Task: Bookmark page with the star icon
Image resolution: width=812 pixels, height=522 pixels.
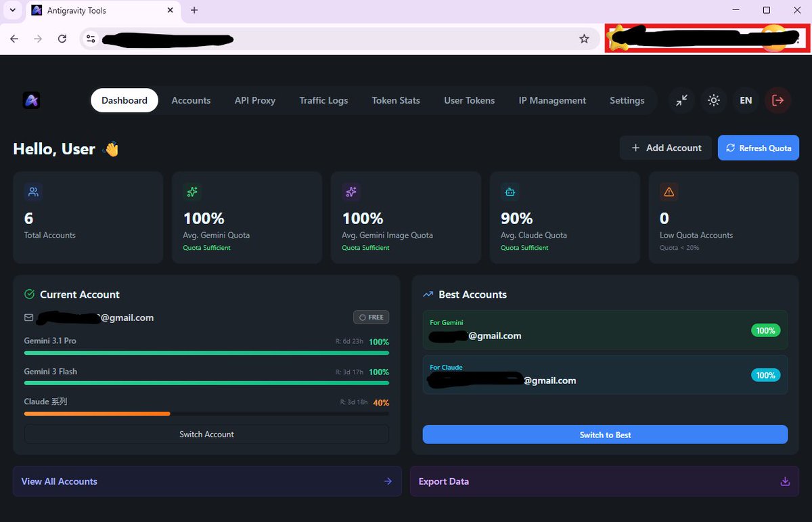Action: [584, 39]
